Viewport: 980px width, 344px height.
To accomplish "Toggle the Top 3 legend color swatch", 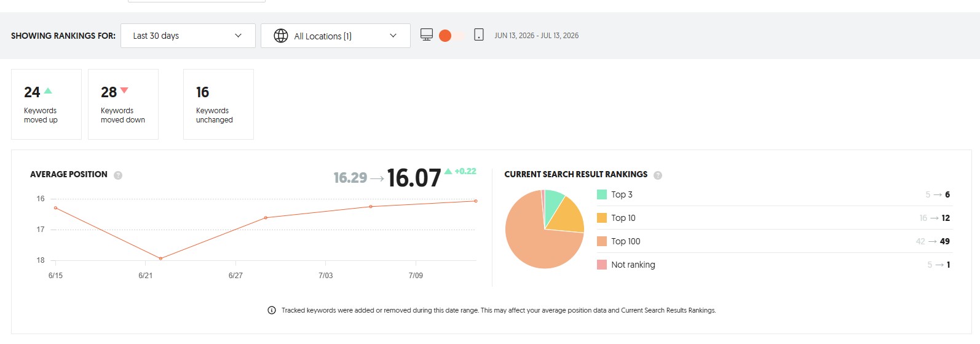I will coord(602,194).
